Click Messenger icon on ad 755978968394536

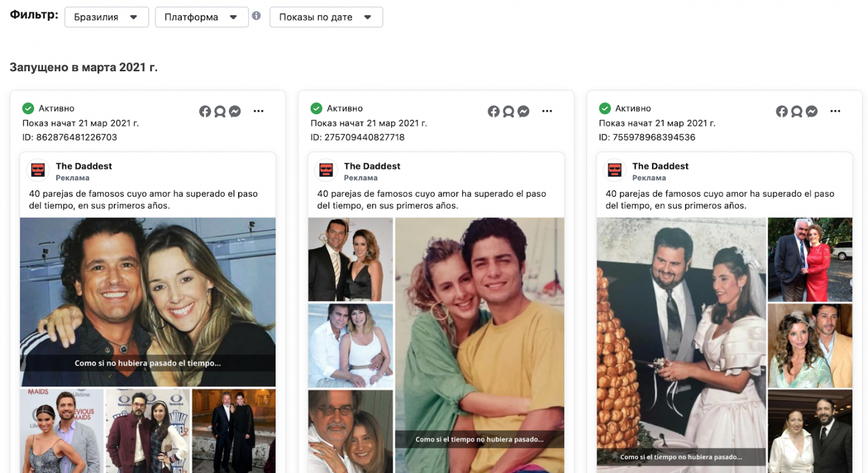(811, 112)
